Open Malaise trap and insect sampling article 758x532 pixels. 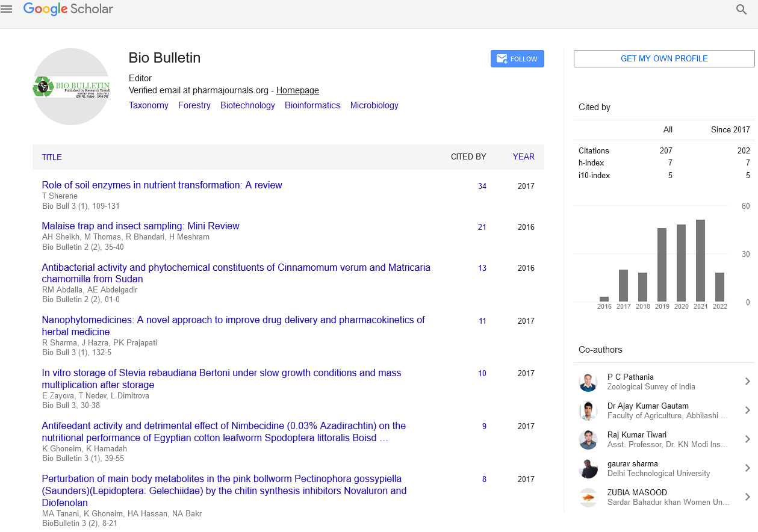pyautogui.click(x=140, y=226)
